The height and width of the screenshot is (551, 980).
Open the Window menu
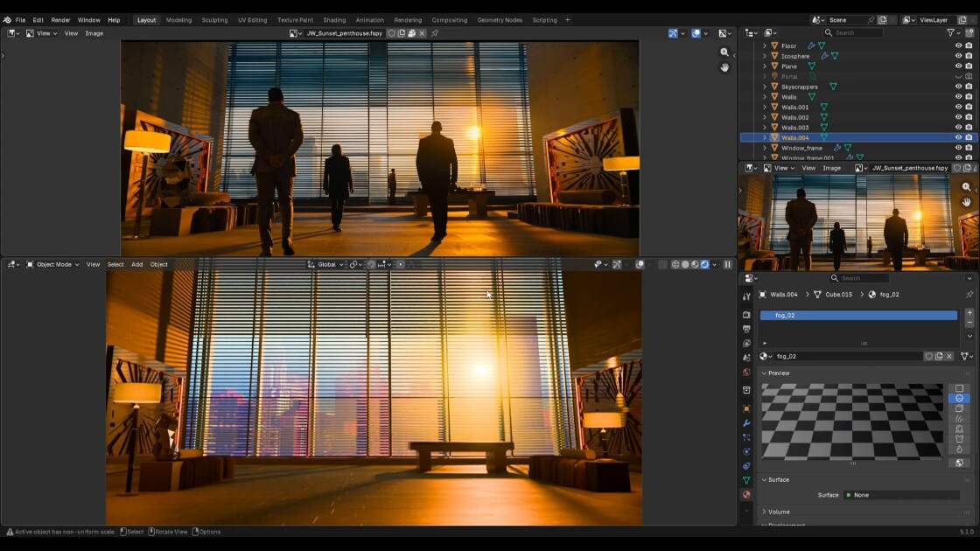tap(88, 20)
